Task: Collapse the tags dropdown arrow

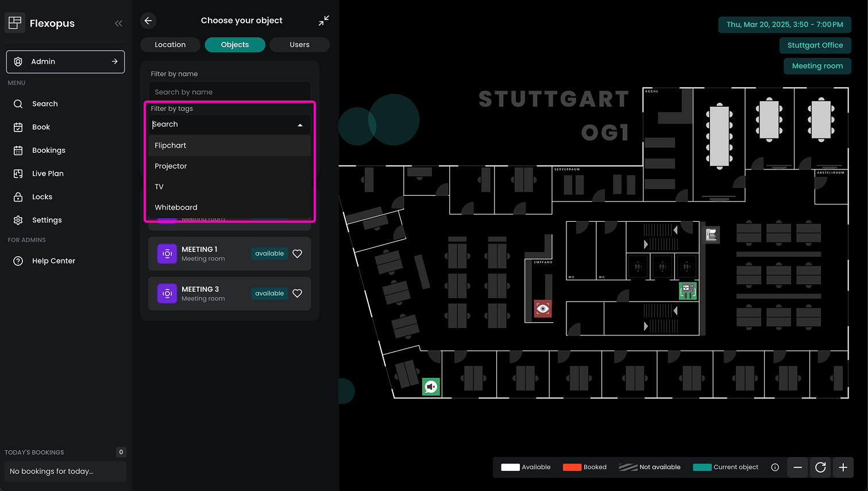Action: tap(300, 125)
